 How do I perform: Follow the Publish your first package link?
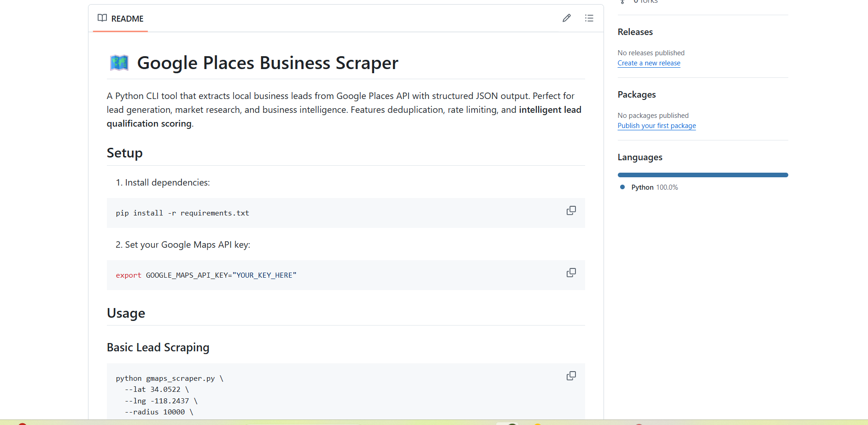coord(657,126)
